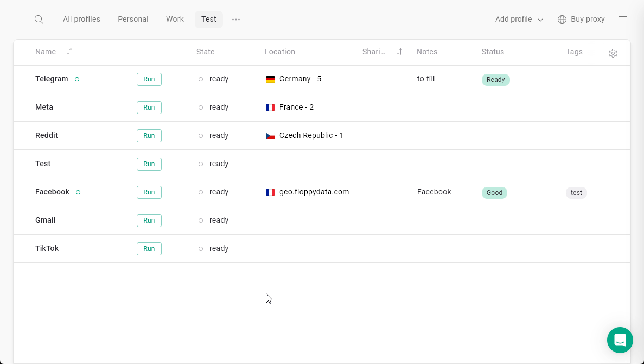
Task: Run the Meta profile
Action: point(149,108)
